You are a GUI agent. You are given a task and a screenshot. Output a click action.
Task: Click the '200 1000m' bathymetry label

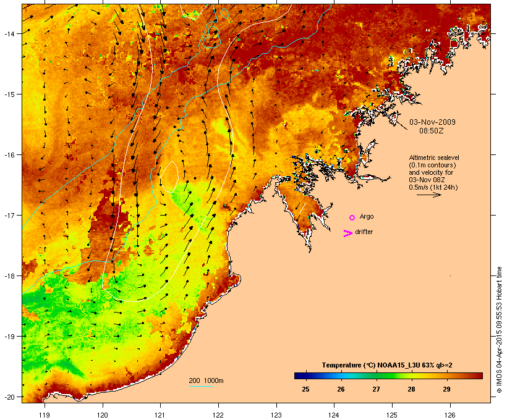206,380
